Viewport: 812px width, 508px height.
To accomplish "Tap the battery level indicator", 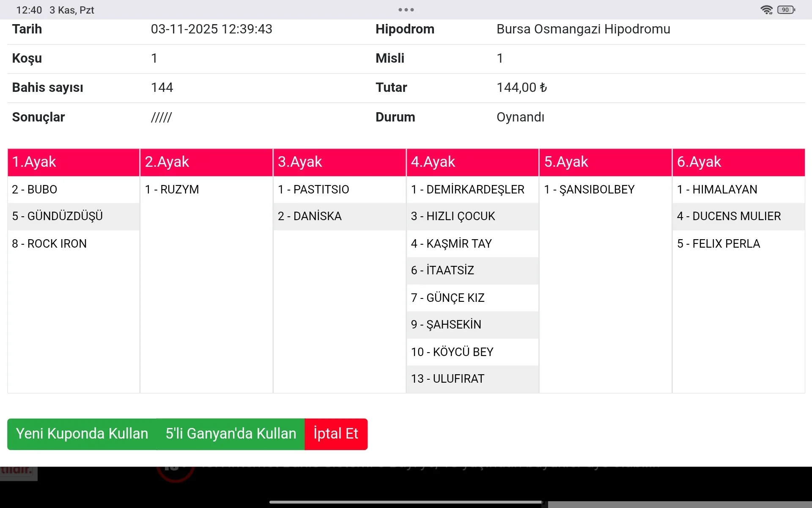I will (x=786, y=10).
